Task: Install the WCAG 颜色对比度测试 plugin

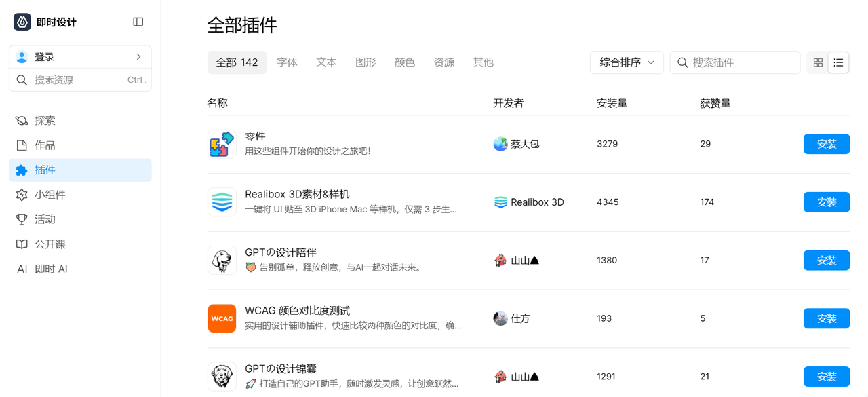Action: 827,319
